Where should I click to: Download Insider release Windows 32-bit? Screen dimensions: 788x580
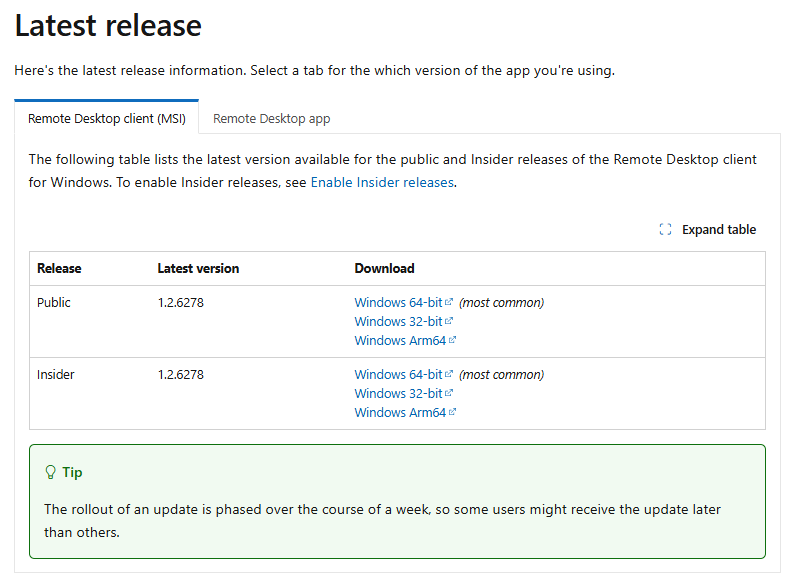[x=398, y=393]
